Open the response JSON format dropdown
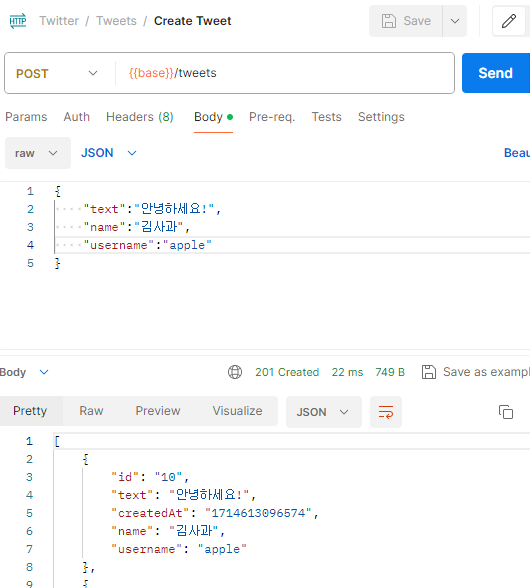Image resolution: width=530 pixels, height=588 pixels. coord(324,412)
